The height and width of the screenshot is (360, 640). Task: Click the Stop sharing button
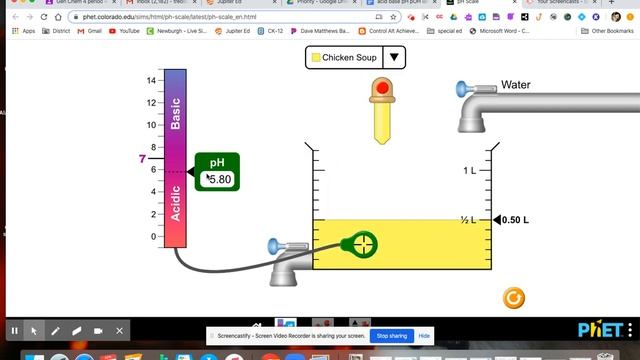click(392, 336)
